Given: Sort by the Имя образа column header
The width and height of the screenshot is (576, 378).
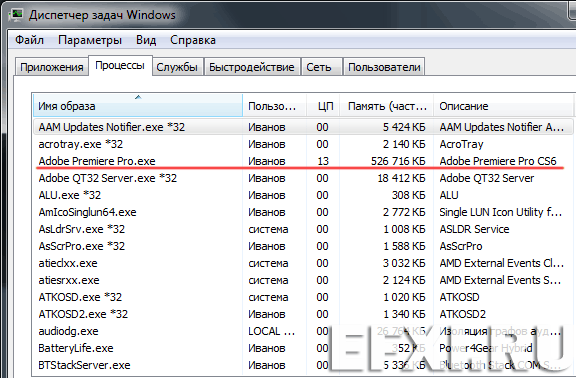Looking at the screenshot, I should (x=138, y=106).
